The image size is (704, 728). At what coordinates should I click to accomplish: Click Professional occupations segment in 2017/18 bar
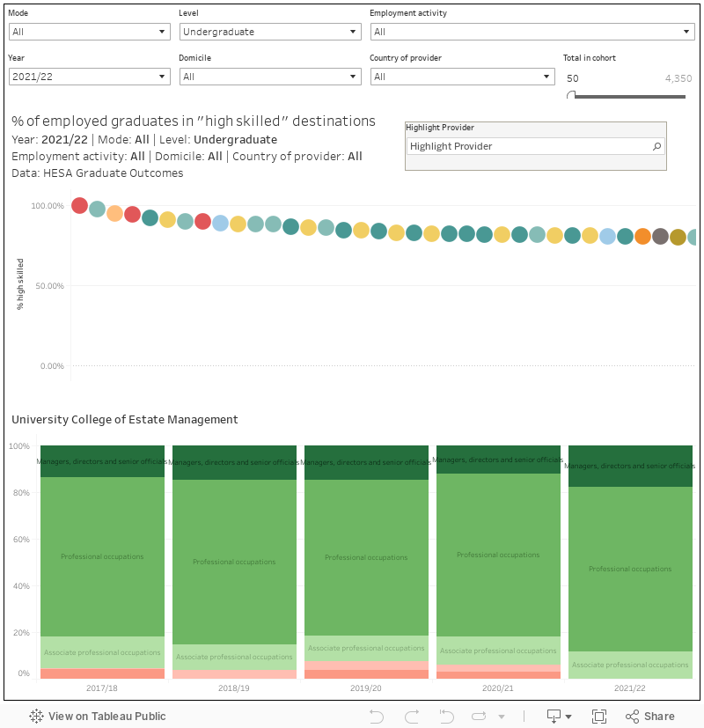click(x=102, y=556)
